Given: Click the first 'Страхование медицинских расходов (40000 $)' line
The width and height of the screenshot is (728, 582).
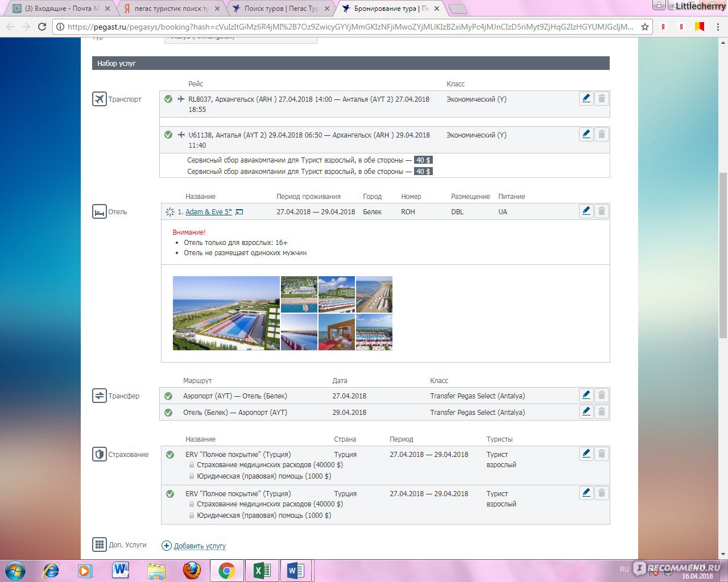Looking at the screenshot, I should pos(270,464).
